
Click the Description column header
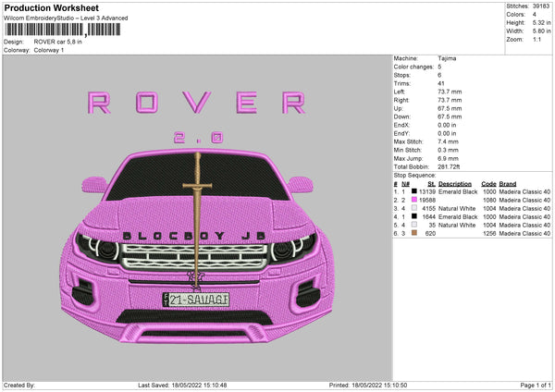pyautogui.click(x=457, y=183)
